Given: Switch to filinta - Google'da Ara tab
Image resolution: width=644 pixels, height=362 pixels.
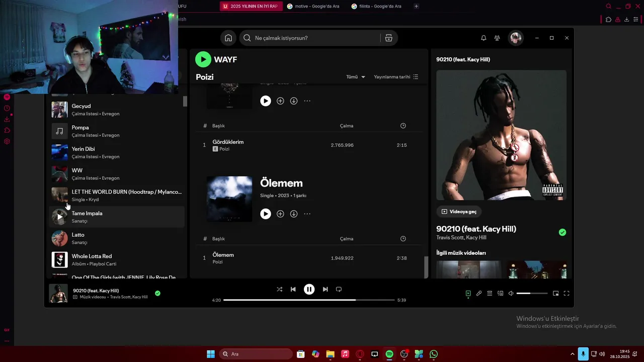Looking at the screenshot, I should [x=377, y=6].
